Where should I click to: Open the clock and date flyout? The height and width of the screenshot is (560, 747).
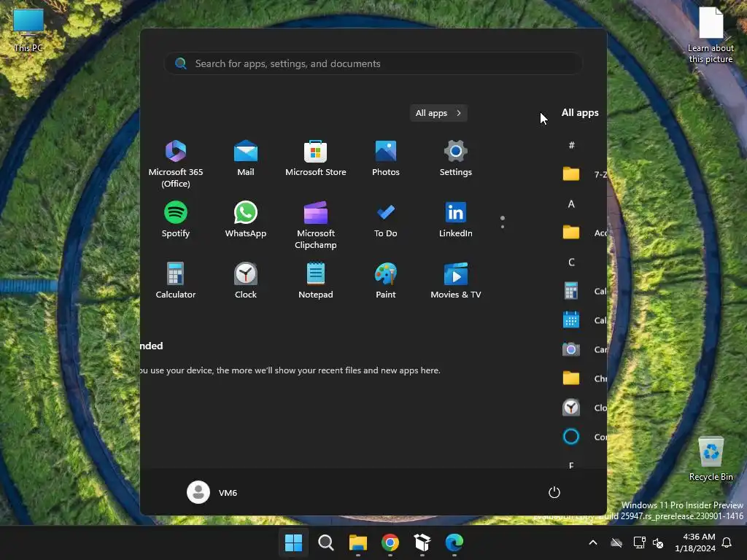click(x=695, y=542)
